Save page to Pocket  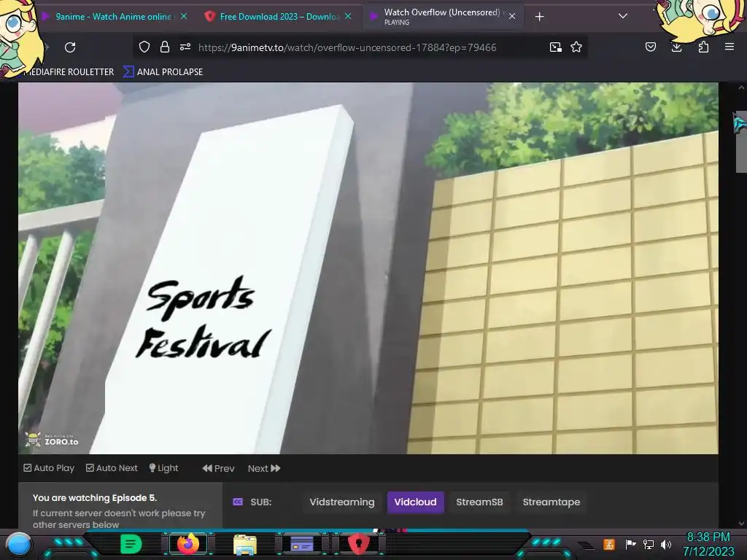click(651, 47)
